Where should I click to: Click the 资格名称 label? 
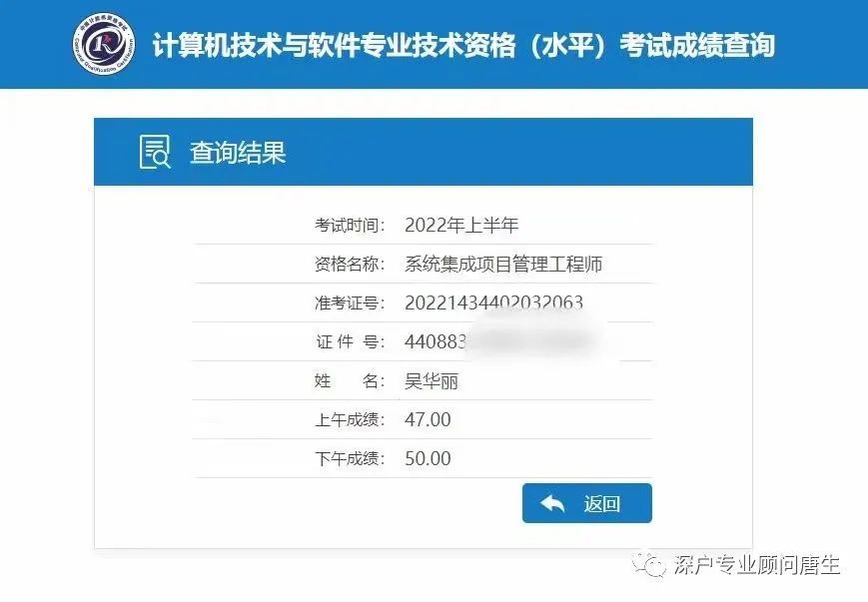pyautogui.click(x=350, y=264)
